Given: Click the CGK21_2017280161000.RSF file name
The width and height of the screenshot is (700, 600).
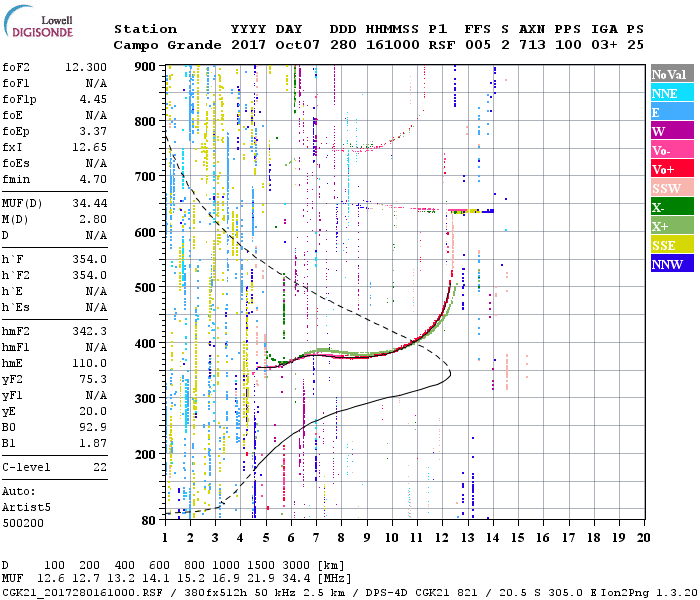Looking at the screenshot, I should [x=82, y=591].
